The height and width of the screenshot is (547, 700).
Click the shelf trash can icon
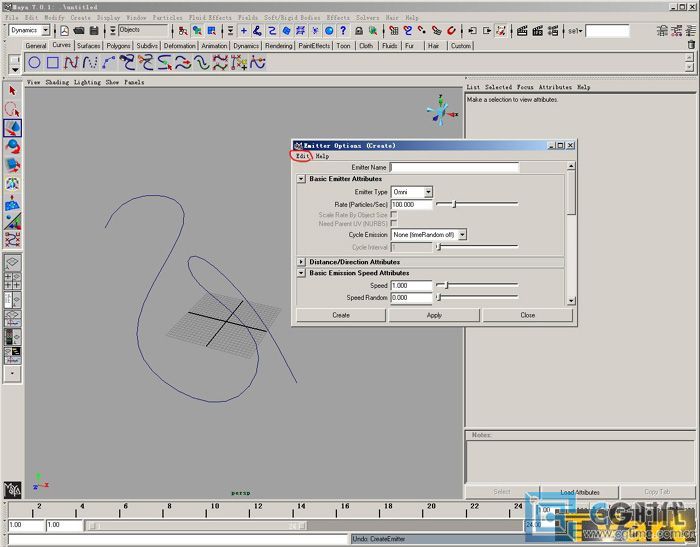(691, 45)
